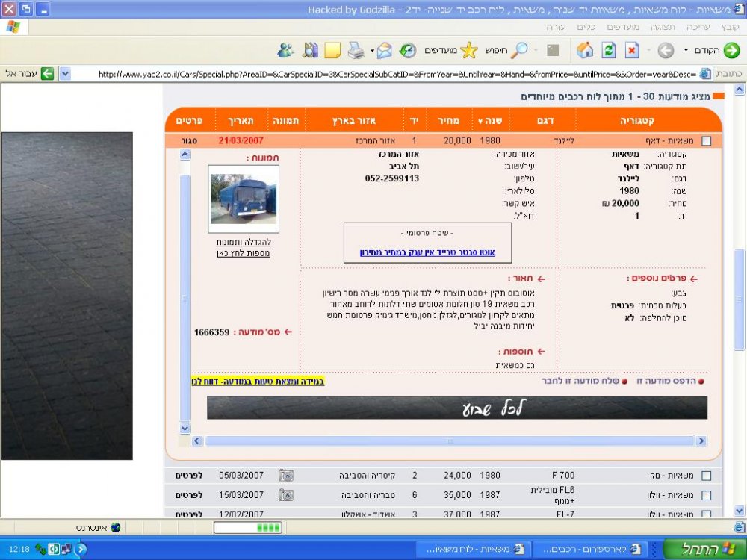Open the History clock icon
The image size is (747, 560).
(408, 50)
